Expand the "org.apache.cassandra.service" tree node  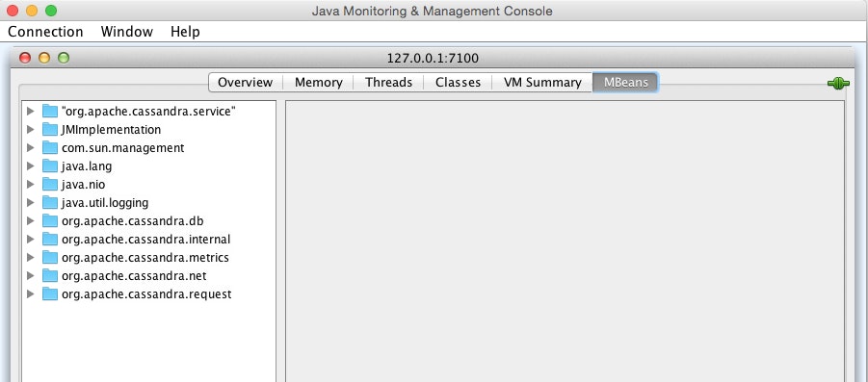(x=31, y=111)
